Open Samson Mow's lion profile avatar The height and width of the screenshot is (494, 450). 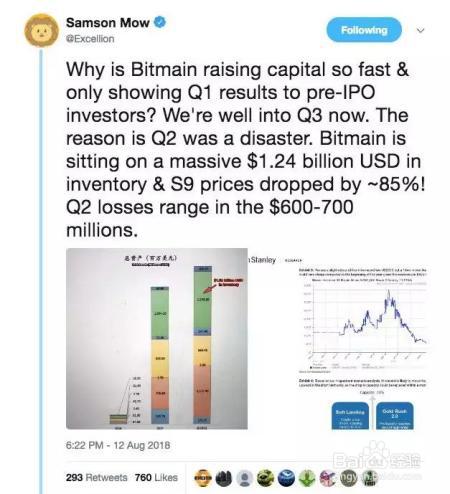click(x=42, y=31)
